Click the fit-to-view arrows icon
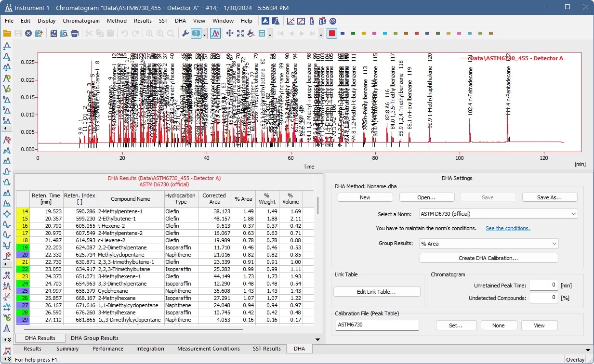 [x=240, y=33]
